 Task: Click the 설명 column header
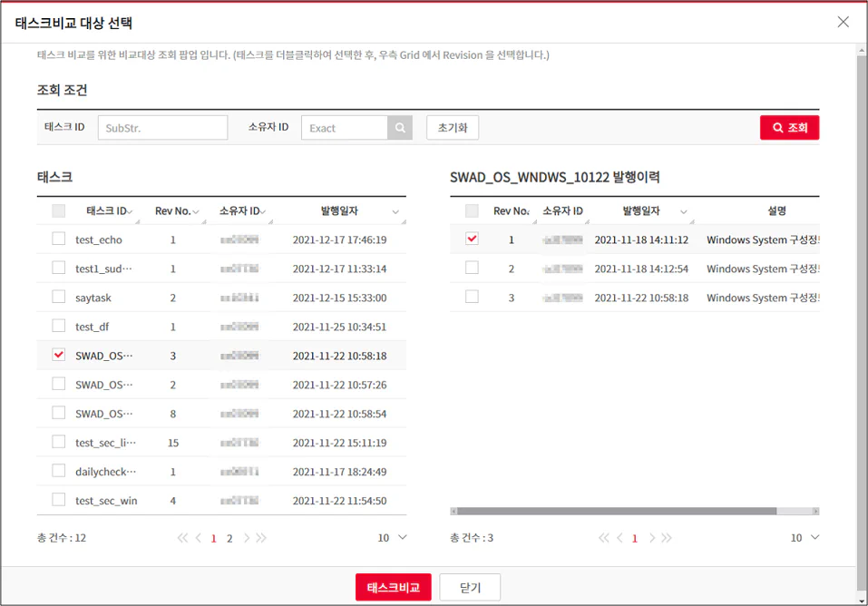tap(776, 210)
